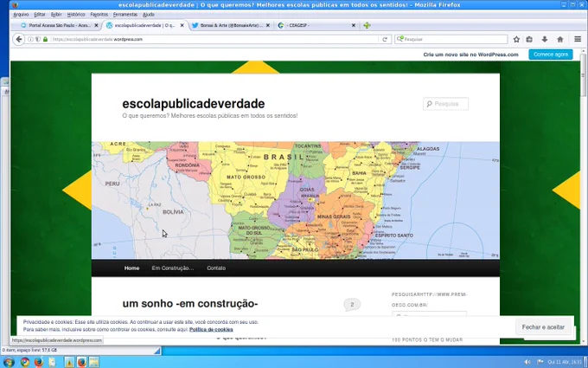Open the volume speaker tray icon
Screen dimensions: 588x368
(x=527, y=362)
